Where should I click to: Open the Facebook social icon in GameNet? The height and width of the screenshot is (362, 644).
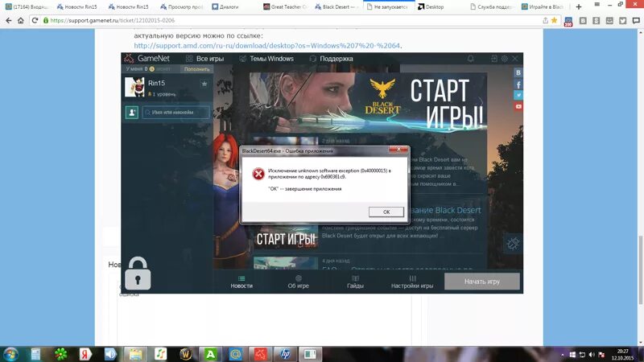pos(518,84)
